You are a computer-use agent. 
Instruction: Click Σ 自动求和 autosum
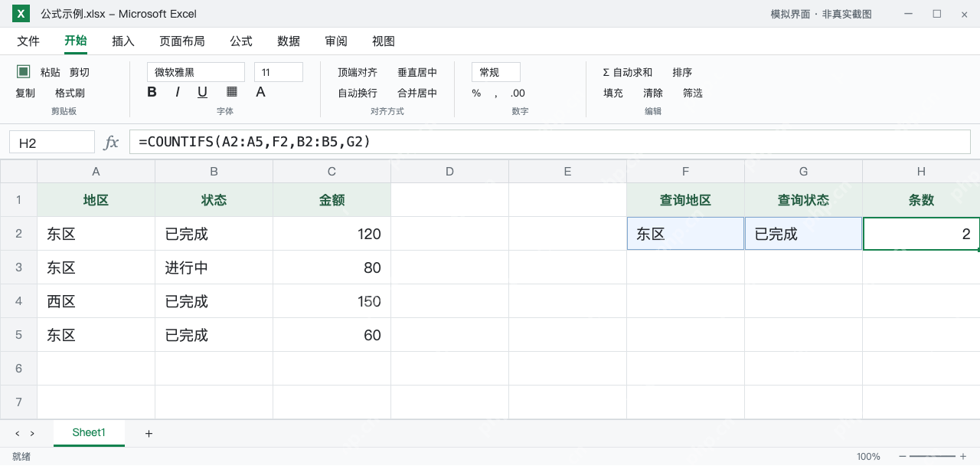pos(628,72)
